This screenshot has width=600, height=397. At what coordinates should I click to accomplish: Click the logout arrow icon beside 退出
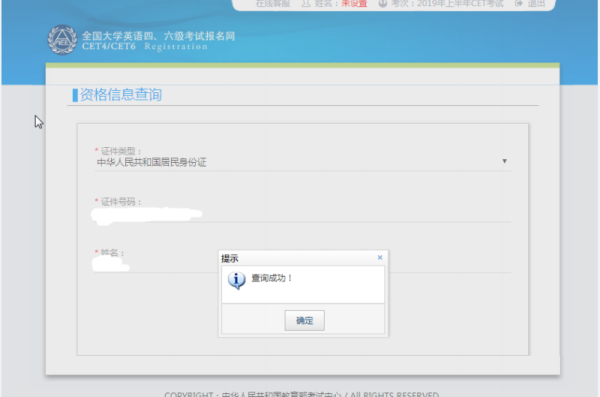518,3
